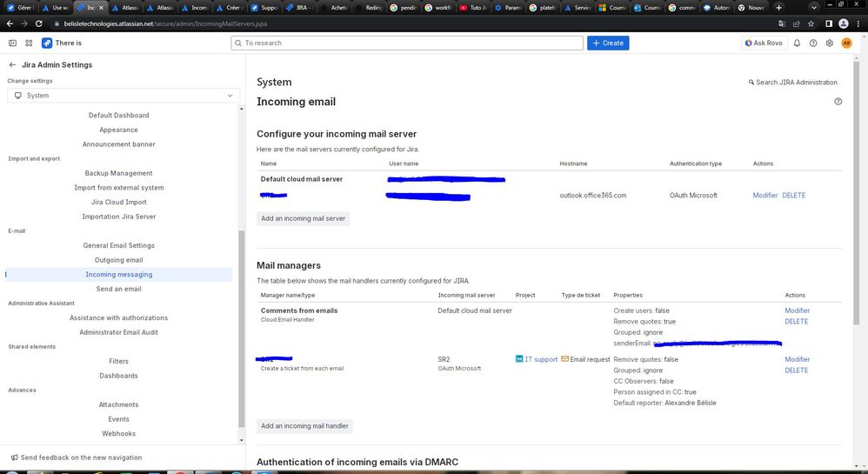Screen dimensions: 868x474
Task: Click the site lock icon in address bar
Action: [x=57, y=23]
